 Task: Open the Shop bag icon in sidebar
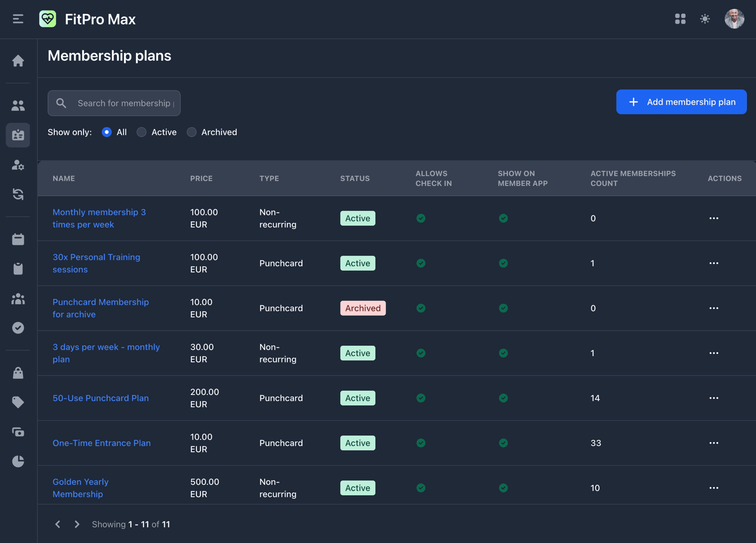[x=18, y=373]
